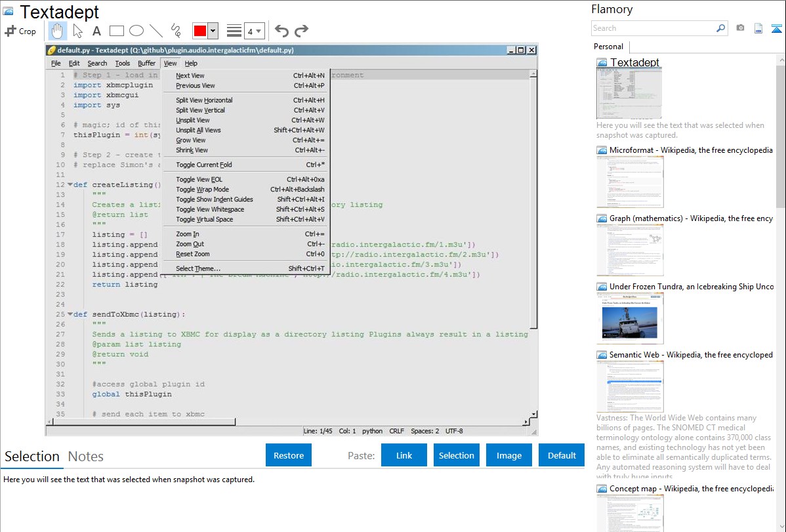Select the straight line tool
Image resolution: width=786 pixels, height=532 pixels.
click(x=156, y=31)
